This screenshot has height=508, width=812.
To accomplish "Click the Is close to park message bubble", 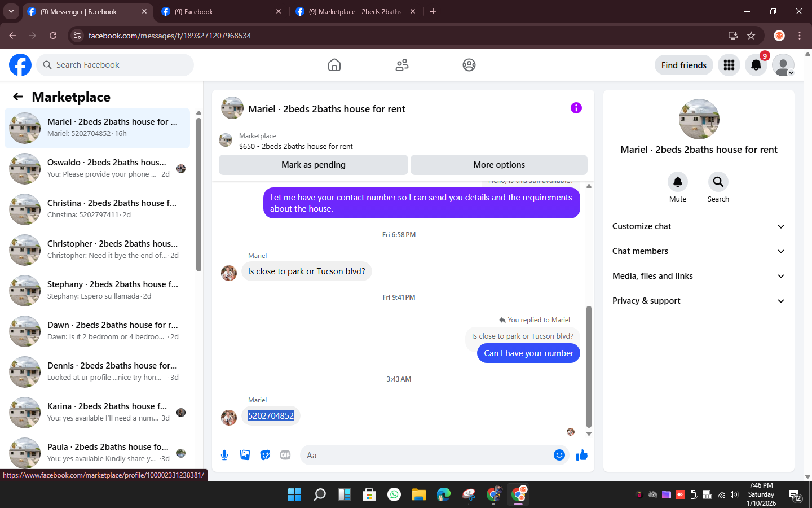I will coord(307,271).
